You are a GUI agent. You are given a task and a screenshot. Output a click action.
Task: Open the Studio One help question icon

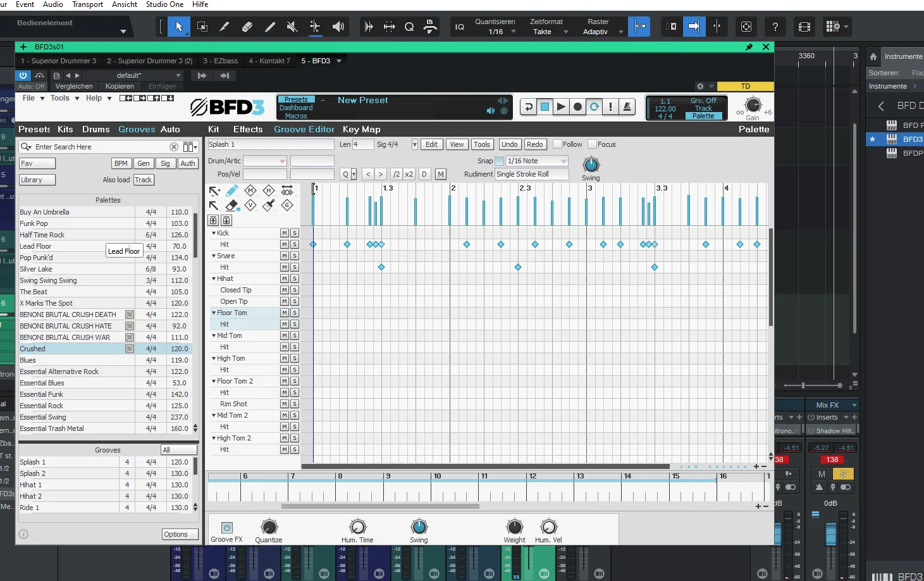pyautogui.click(x=775, y=27)
